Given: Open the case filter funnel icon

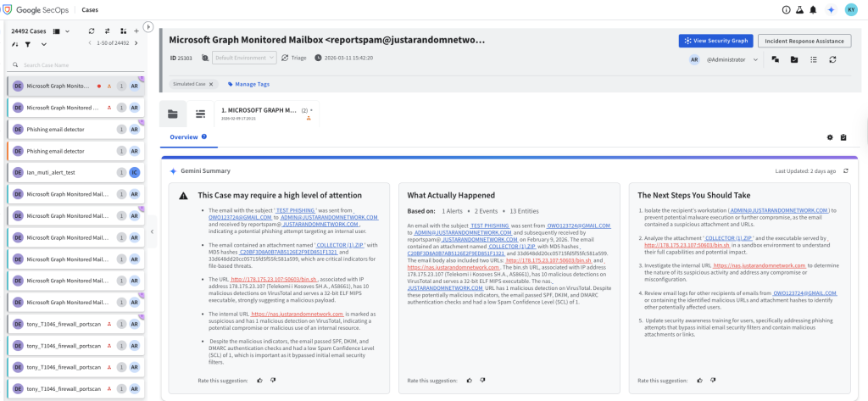Looking at the screenshot, I should (x=27, y=44).
